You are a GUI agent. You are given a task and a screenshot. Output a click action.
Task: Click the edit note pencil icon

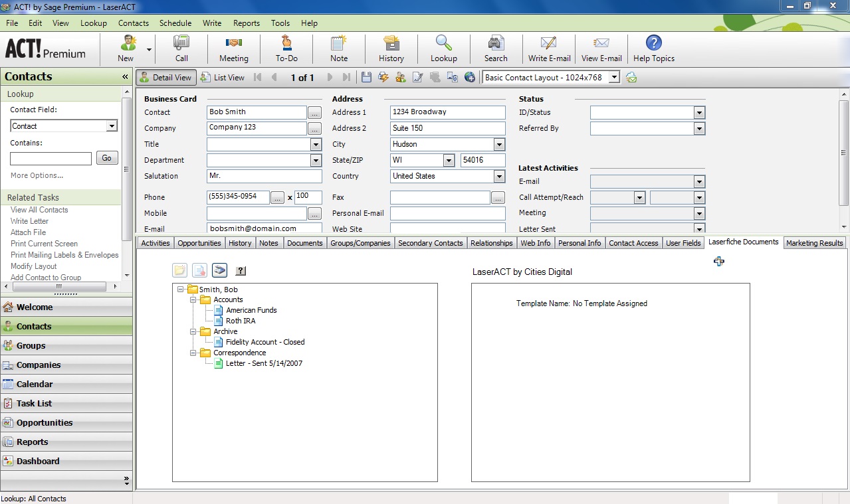(x=418, y=78)
